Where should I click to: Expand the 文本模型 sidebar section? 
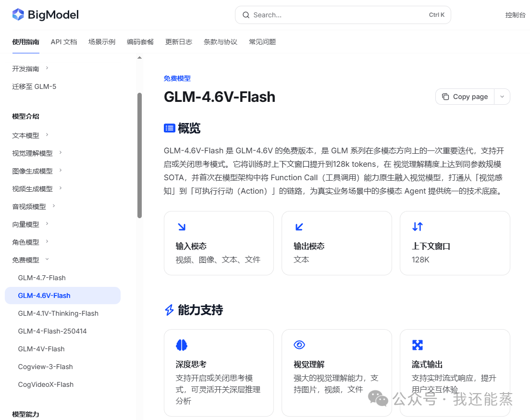coord(47,135)
